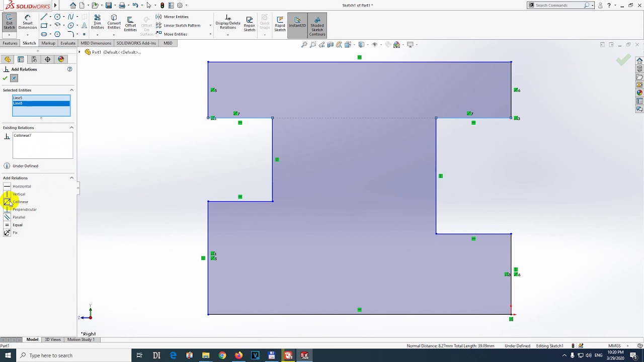
Task: Click the Rebuild traffic light icon
Action: 162,5
